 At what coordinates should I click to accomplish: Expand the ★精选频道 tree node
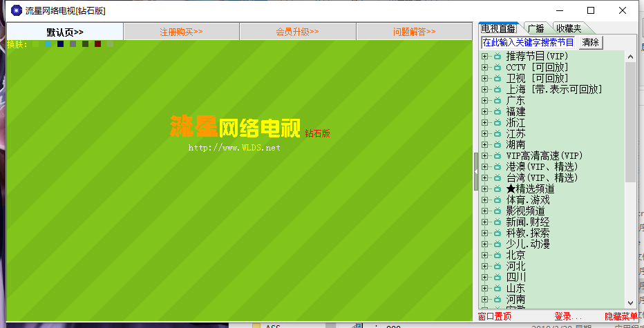(484, 189)
